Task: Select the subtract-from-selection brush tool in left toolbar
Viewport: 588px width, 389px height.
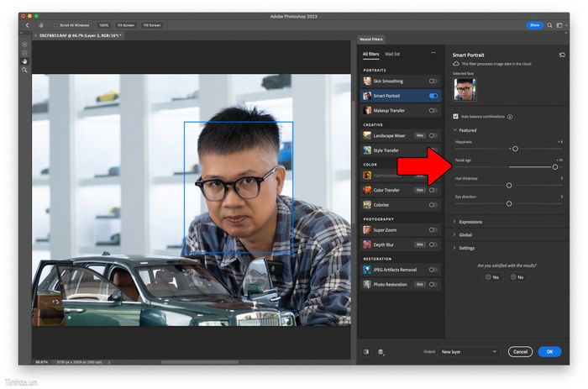Action: click(24, 53)
